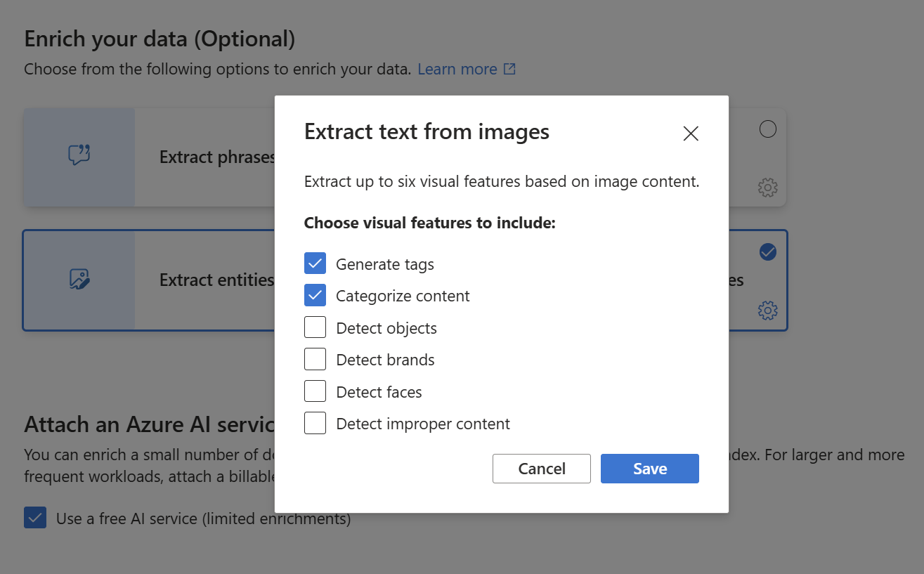Open settings gear on Extract phrases card
The height and width of the screenshot is (574, 924).
[767, 188]
